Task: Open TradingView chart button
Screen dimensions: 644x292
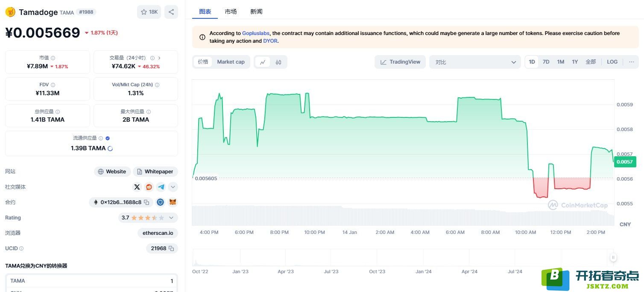Action: tap(400, 62)
